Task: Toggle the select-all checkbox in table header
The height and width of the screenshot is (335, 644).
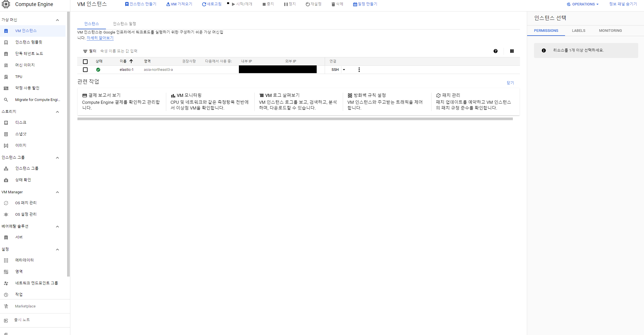Action: [x=85, y=61]
